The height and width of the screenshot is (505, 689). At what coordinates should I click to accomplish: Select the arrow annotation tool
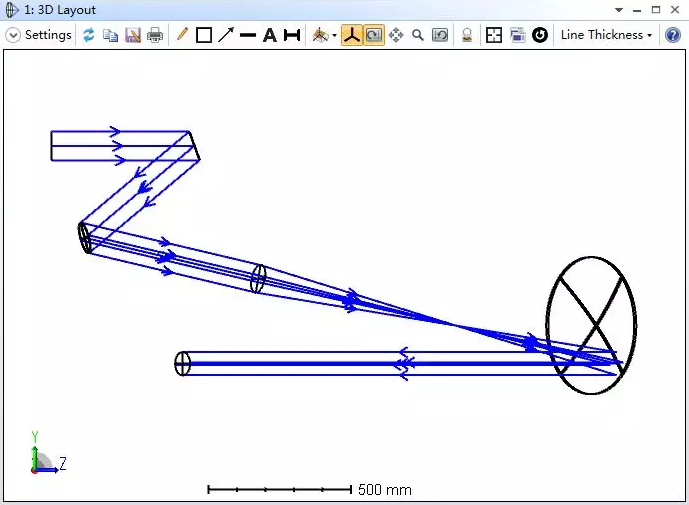[x=226, y=35]
